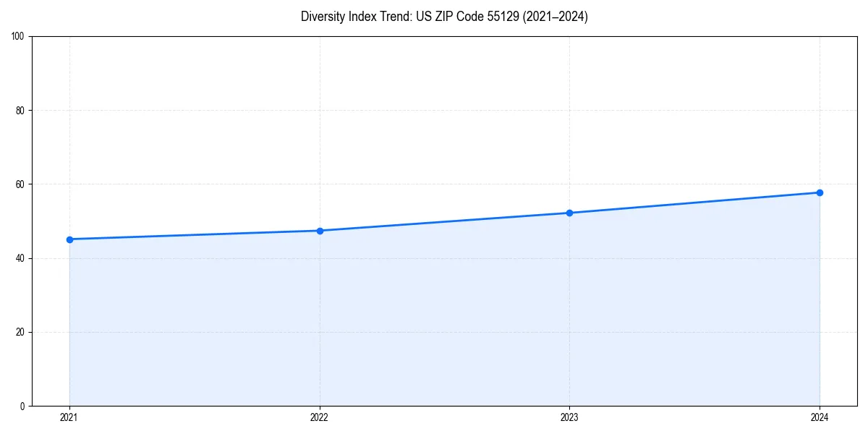Select the 2024 data point marker
The height and width of the screenshot is (434, 868).
pyautogui.click(x=820, y=192)
